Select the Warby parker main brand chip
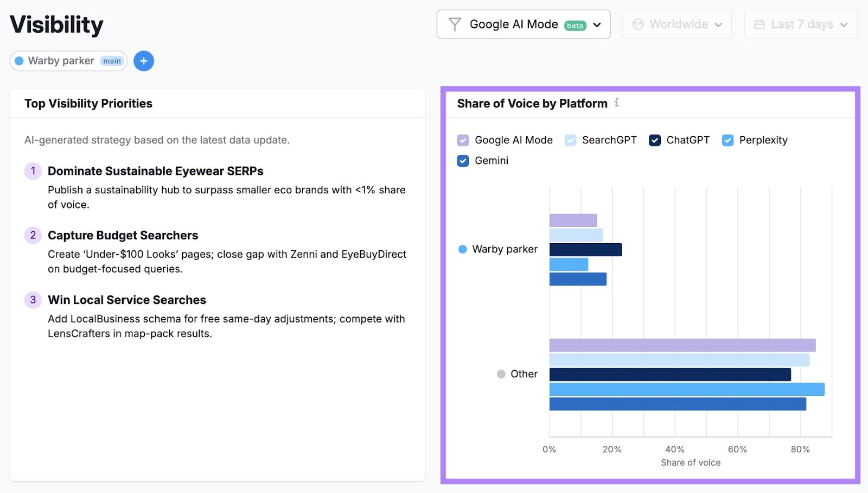868x493 pixels. 68,61
